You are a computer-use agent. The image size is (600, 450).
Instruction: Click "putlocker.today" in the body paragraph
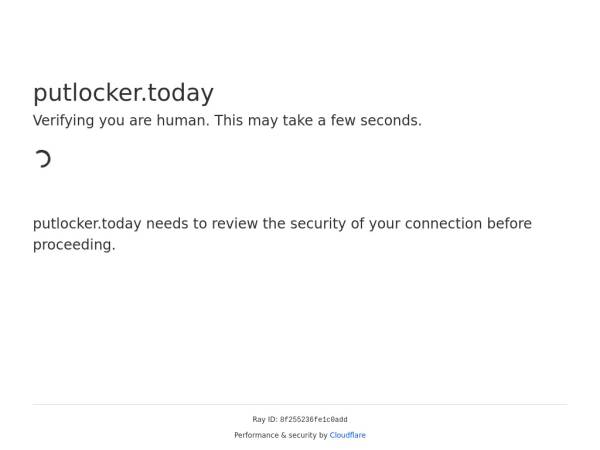87,224
